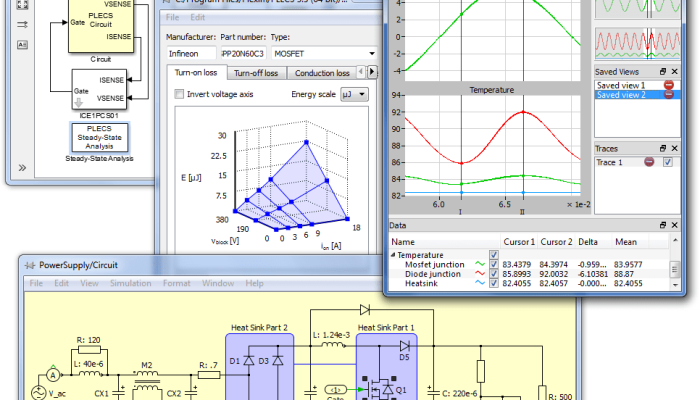
Task: Open the Energy scale µJ dropdown
Action: tap(354, 94)
